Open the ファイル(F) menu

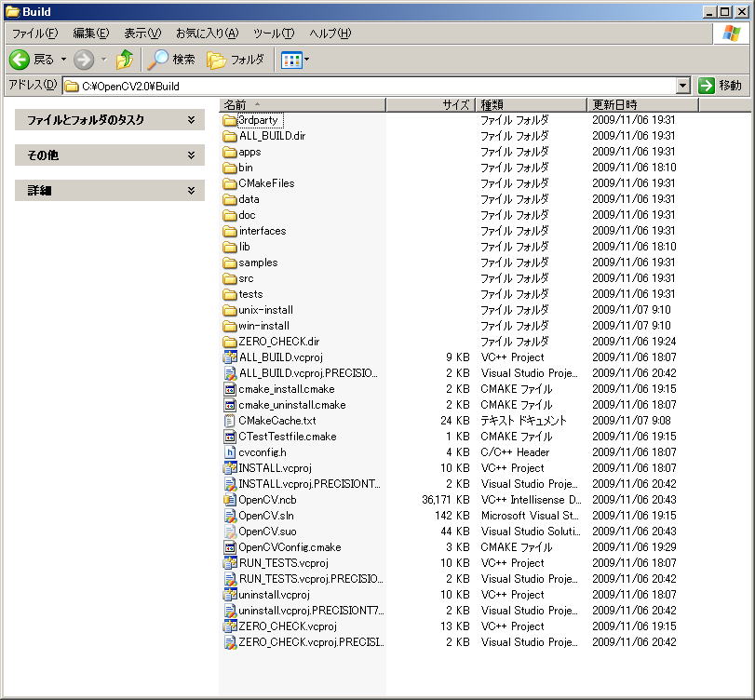click(34, 34)
